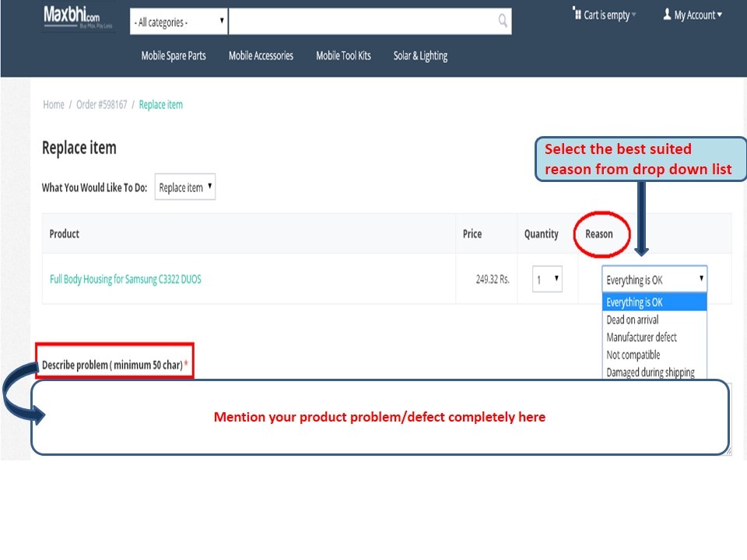
Task: Open Mobile Spare Parts menu
Action: pos(174,56)
